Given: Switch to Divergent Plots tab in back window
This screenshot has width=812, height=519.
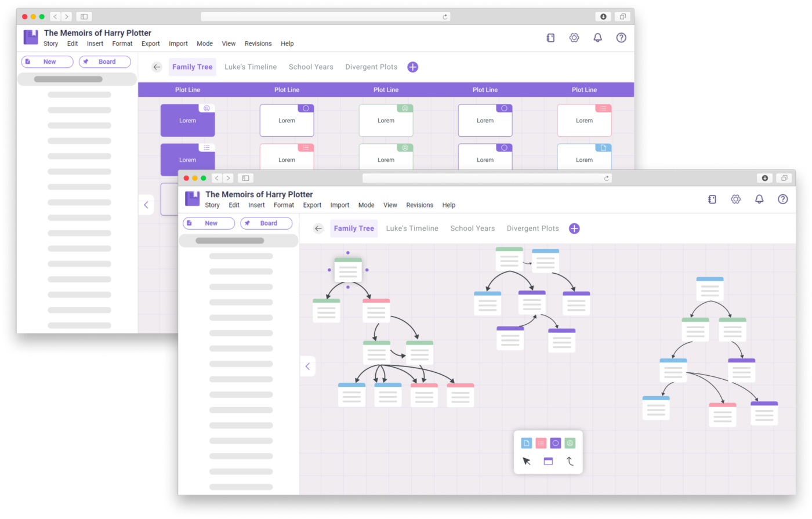Looking at the screenshot, I should [x=371, y=67].
